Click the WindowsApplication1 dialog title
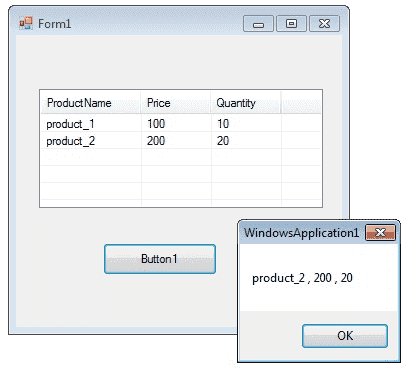 coord(301,233)
